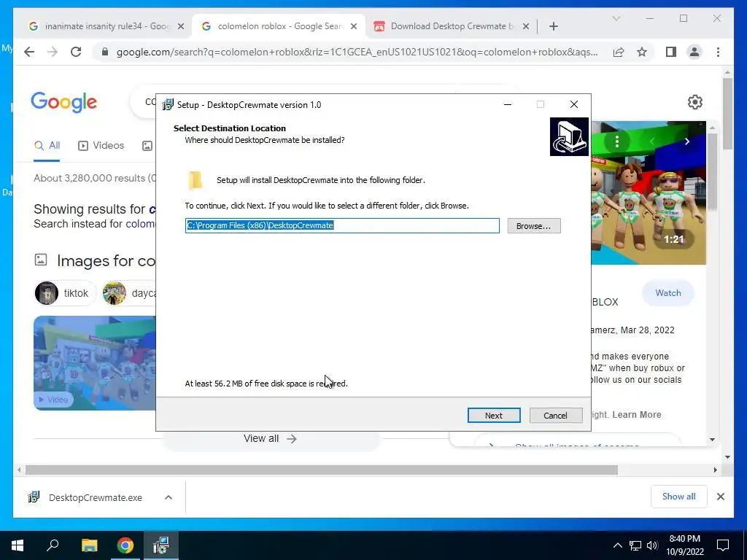The height and width of the screenshot is (560, 747).
Task: Click the Chrome forward arrow
Action: 53,52
